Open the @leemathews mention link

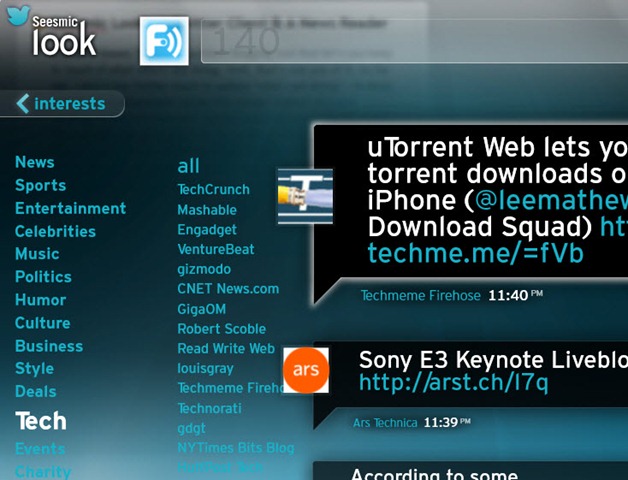click(x=551, y=200)
